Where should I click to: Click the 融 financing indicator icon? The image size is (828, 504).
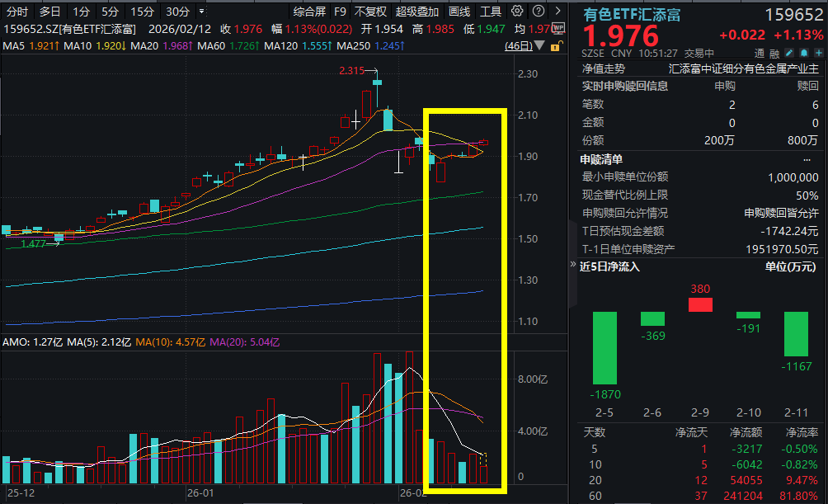coord(774,53)
